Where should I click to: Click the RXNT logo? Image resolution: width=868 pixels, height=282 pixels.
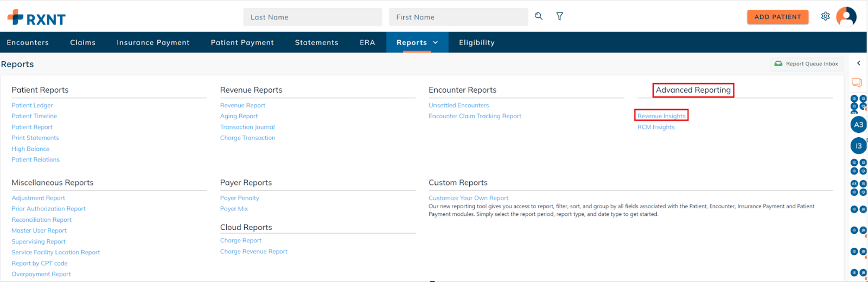pos(36,18)
